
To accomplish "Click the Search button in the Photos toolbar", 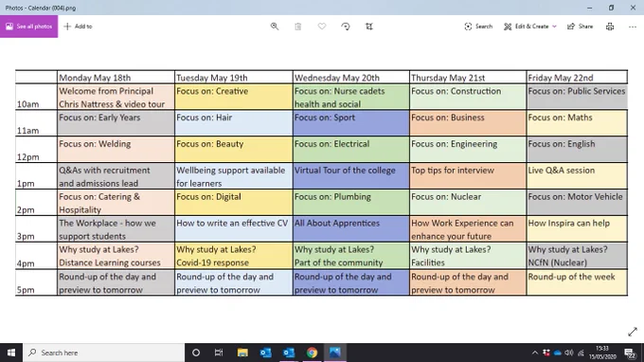I will pos(478,27).
